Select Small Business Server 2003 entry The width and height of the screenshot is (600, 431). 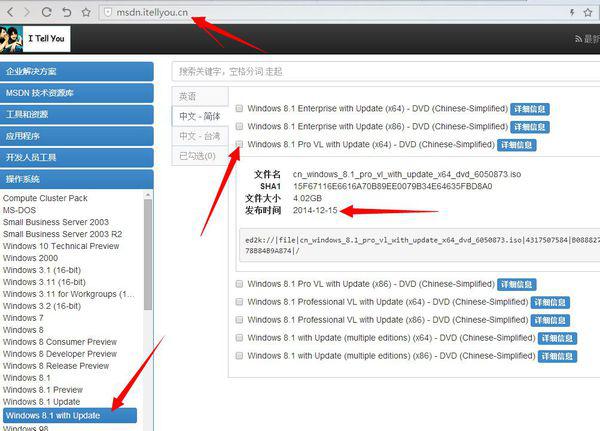[56, 222]
